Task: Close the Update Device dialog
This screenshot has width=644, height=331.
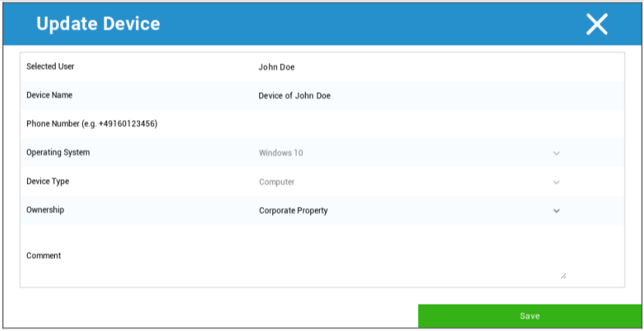Action: (597, 24)
